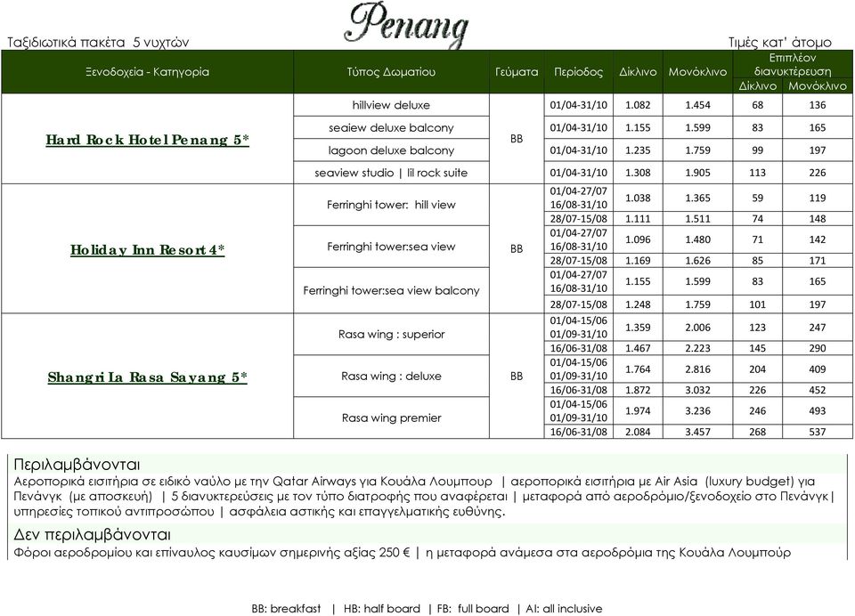The height and width of the screenshot is (616, 855).
Task: Click the 1.248 double price cell
Action: (x=638, y=304)
